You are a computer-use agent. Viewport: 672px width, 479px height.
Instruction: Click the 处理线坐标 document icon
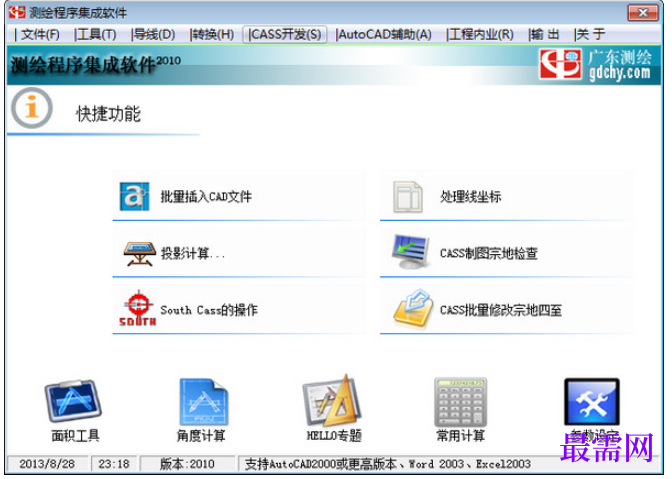(408, 197)
